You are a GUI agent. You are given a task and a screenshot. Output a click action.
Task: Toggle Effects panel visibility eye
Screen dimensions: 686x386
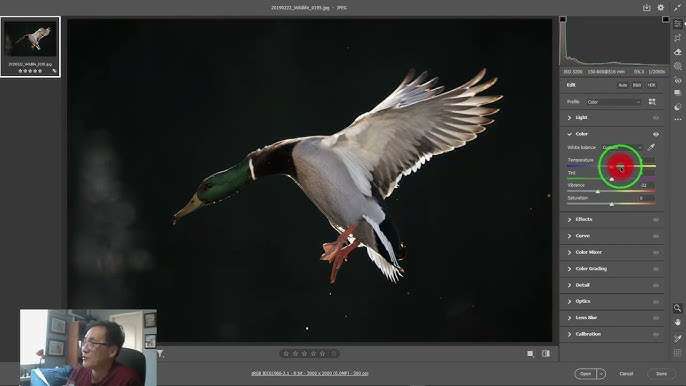tap(655, 220)
